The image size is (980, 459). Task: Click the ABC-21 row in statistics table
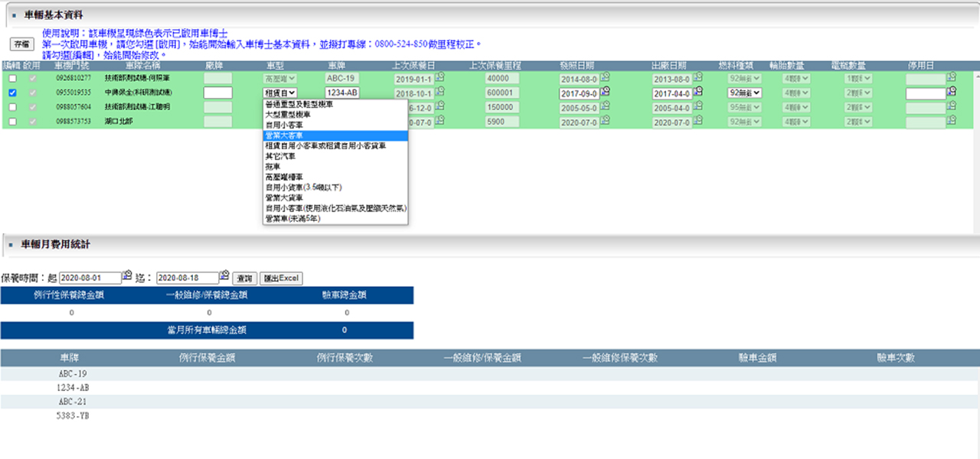coord(490,402)
